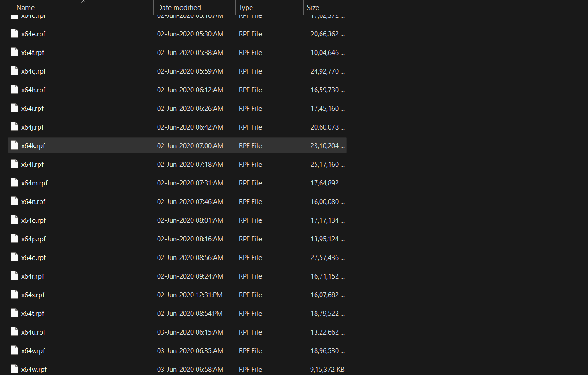Click the file icon beside x64i.rpf

coord(14,108)
